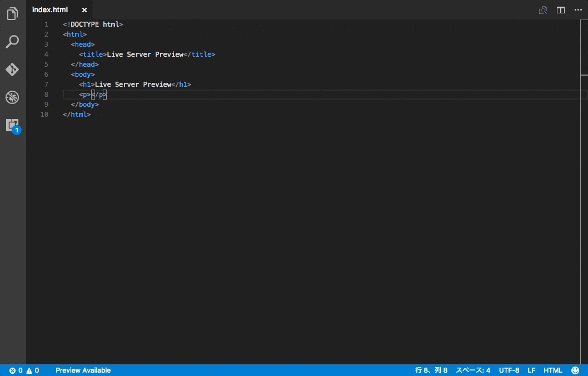The image size is (588, 376).
Task: Open Problems via errors and warnings counter
Action: point(24,370)
